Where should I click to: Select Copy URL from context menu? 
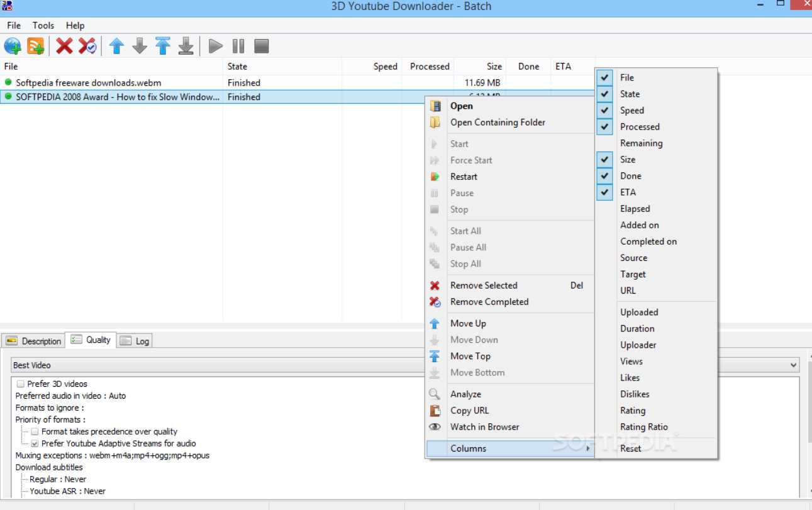(469, 410)
